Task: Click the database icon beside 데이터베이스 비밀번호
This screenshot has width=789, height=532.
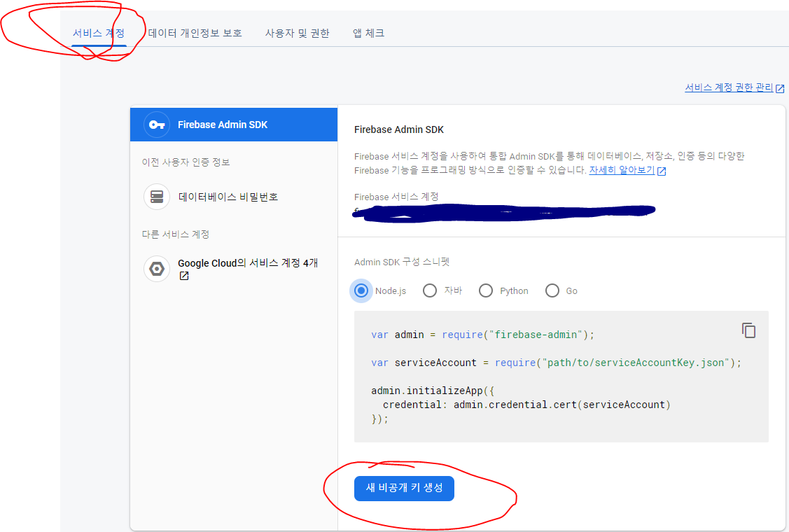Action: pyautogui.click(x=157, y=197)
